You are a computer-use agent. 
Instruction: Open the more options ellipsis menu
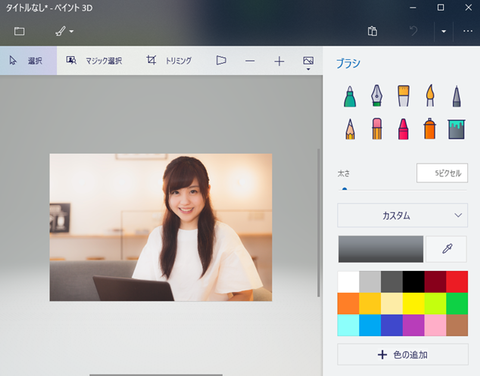[468, 31]
